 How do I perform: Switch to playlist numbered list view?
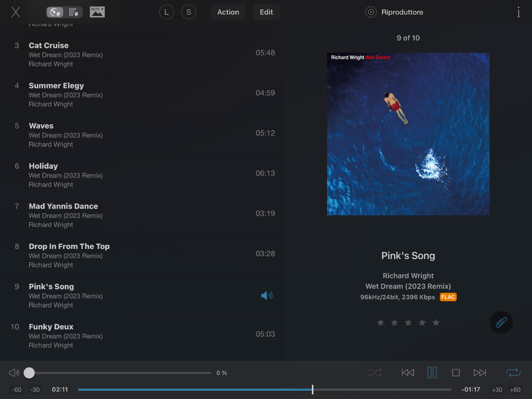[x=74, y=12]
